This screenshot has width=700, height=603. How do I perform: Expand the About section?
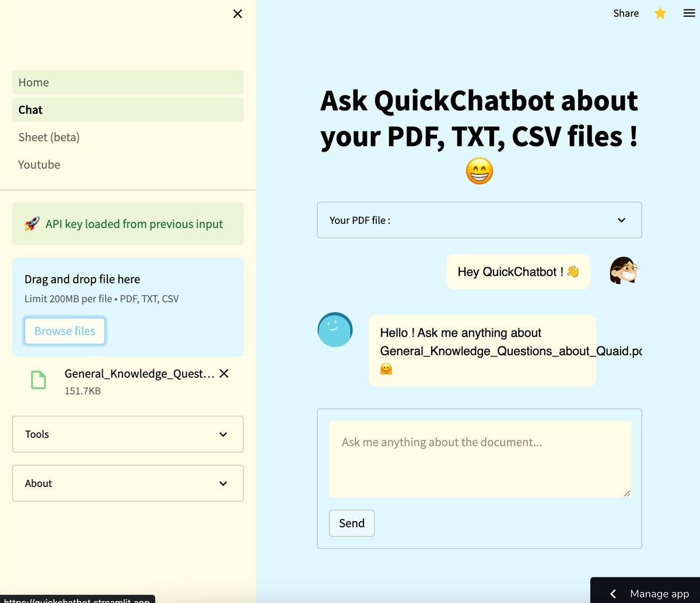(128, 483)
